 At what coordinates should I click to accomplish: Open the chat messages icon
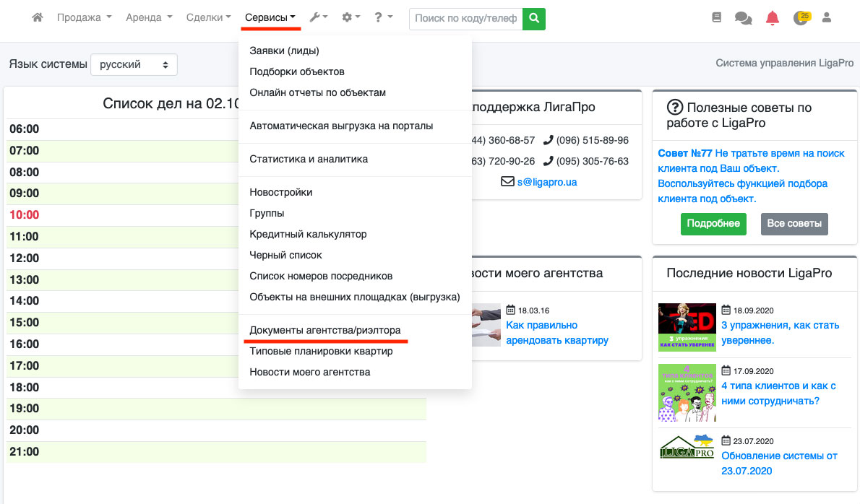click(743, 18)
